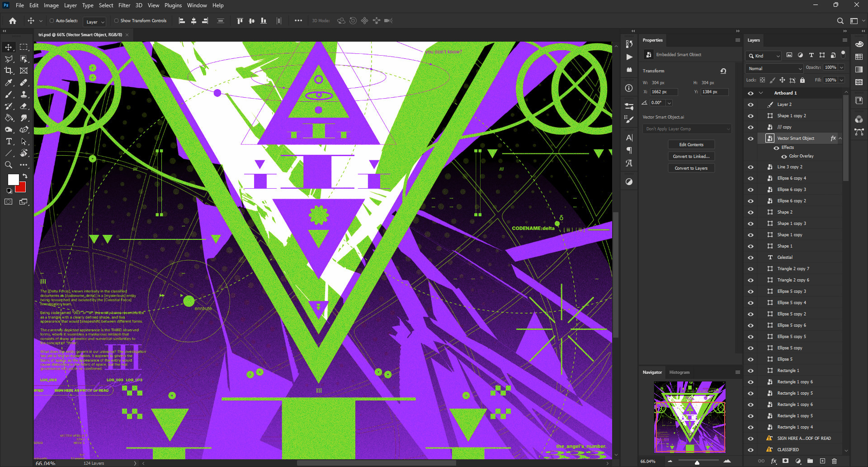Click the Navigator preview thumbnail
868x467 pixels.
(x=690, y=417)
